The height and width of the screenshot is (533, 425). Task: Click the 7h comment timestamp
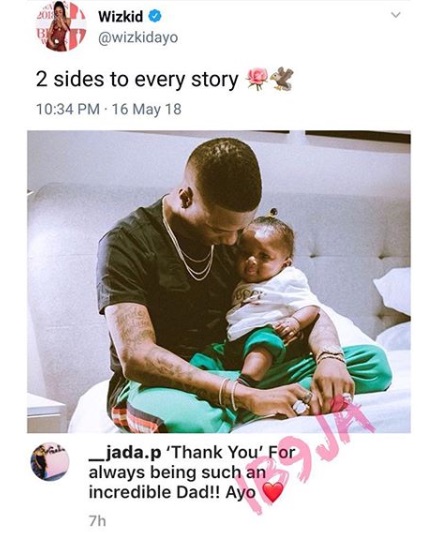[97, 521]
